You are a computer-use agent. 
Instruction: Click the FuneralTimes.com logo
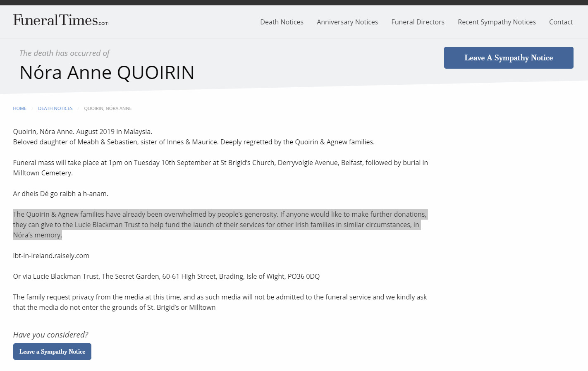tap(60, 20)
